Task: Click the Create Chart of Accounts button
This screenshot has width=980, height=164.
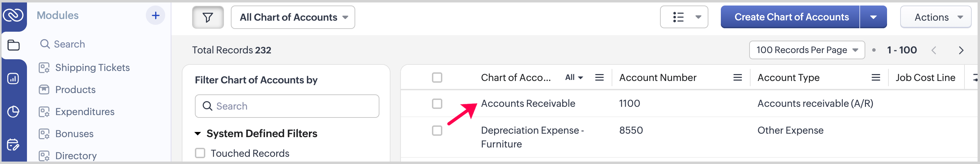Action: (x=791, y=18)
